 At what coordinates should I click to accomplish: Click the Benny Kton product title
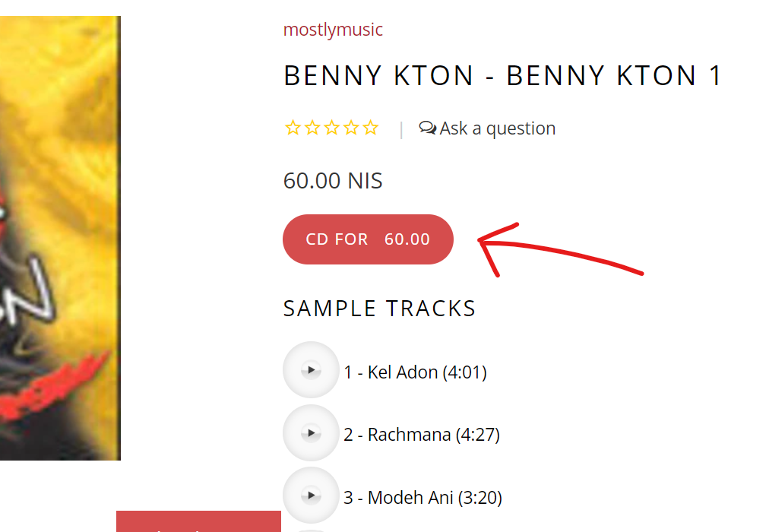pos(502,76)
